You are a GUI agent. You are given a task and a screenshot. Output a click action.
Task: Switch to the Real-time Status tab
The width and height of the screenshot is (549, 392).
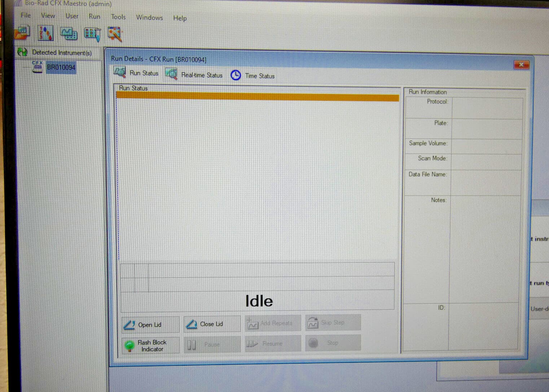[202, 75]
